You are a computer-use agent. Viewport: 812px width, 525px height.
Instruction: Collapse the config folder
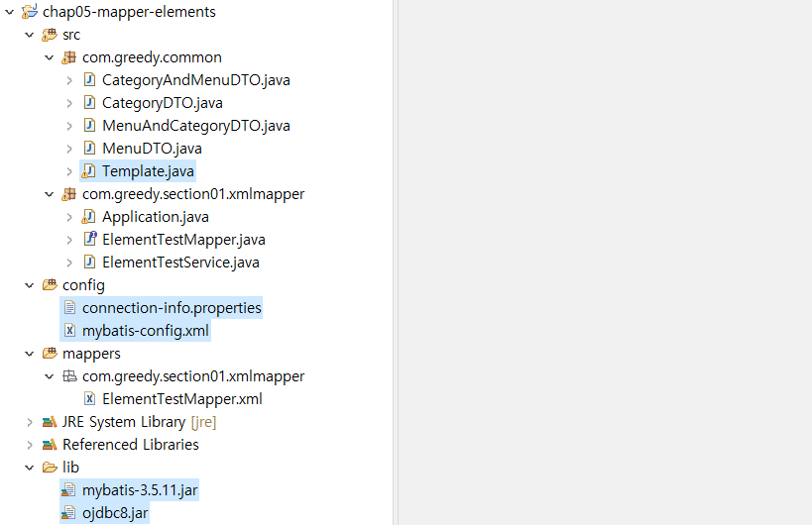tap(30, 285)
